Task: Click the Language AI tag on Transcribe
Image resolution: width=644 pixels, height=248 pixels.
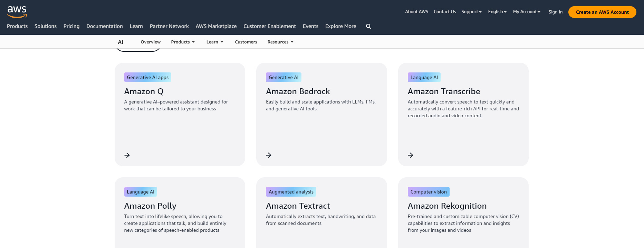Action: click(x=424, y=77)
